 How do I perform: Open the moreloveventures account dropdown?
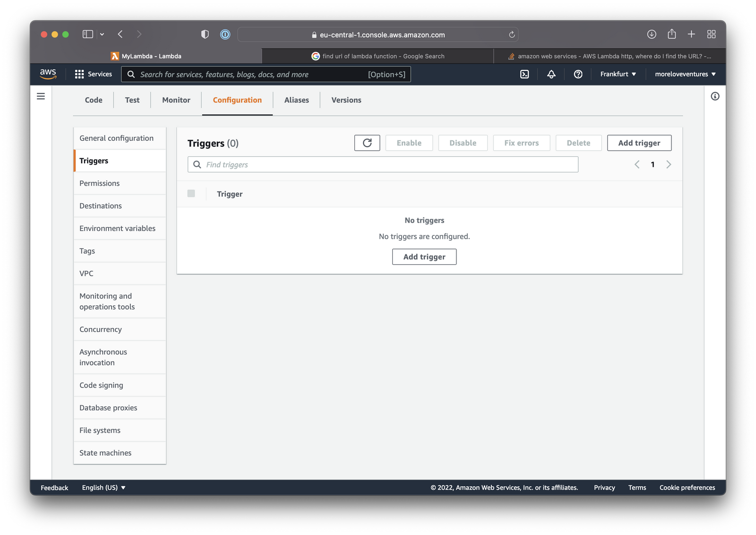(685, 74)
